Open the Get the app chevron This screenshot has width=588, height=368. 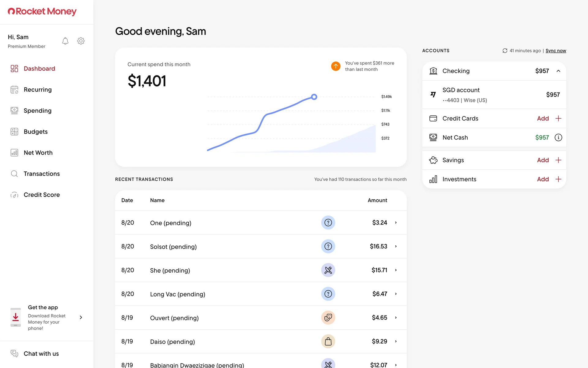coord(81,317)
